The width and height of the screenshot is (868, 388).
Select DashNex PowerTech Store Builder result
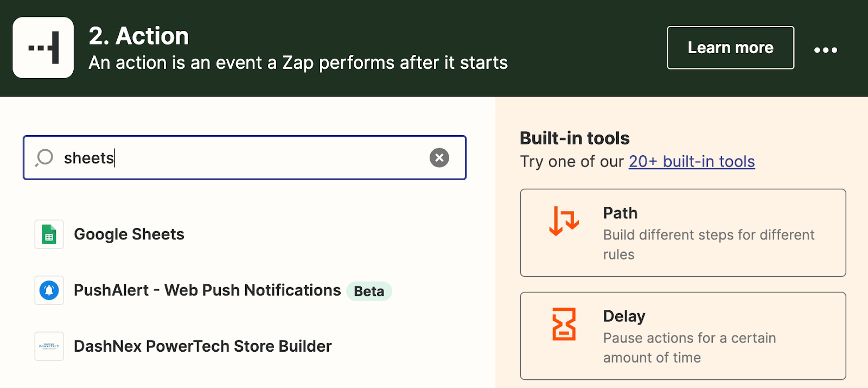[202, 346]
